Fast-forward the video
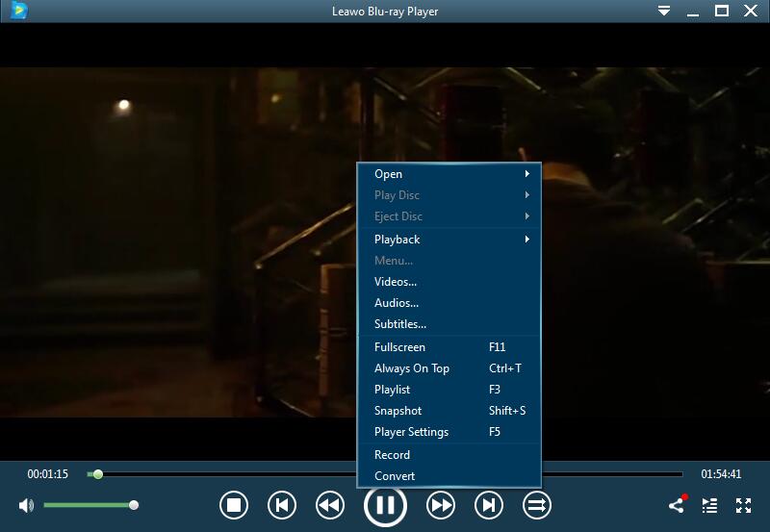Image resolution: width=770 pixels, height=532 pixels. (x=441, y=505)
